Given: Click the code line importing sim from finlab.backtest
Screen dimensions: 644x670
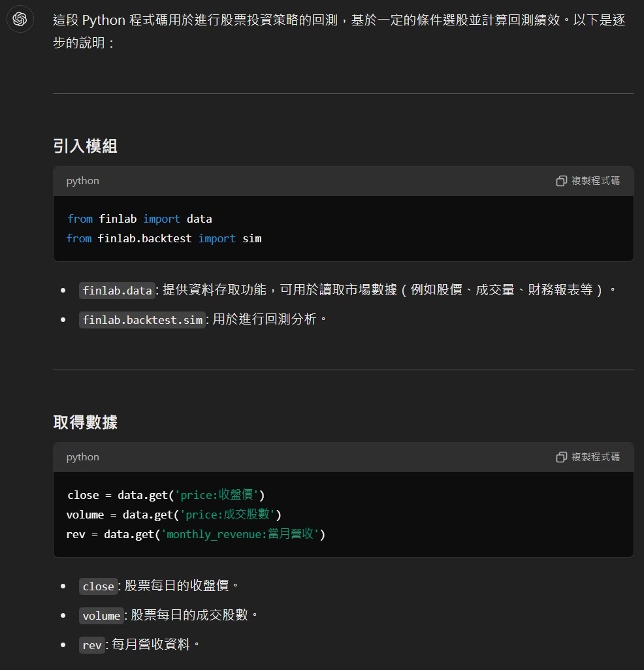Looking at the screenshot, I should 164,238.
